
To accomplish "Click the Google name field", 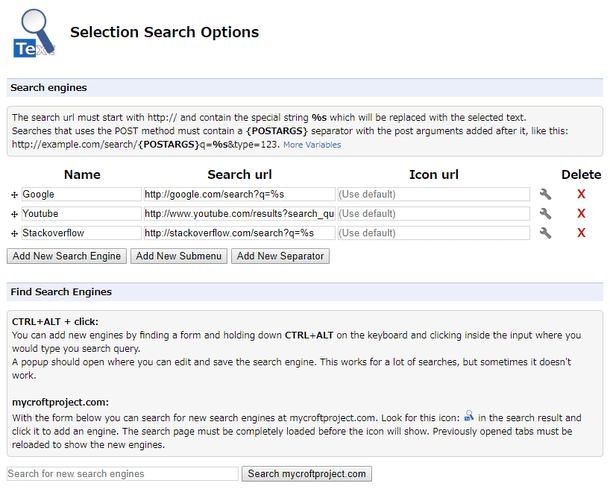I will pyautogui.click(x=81, y=194).
